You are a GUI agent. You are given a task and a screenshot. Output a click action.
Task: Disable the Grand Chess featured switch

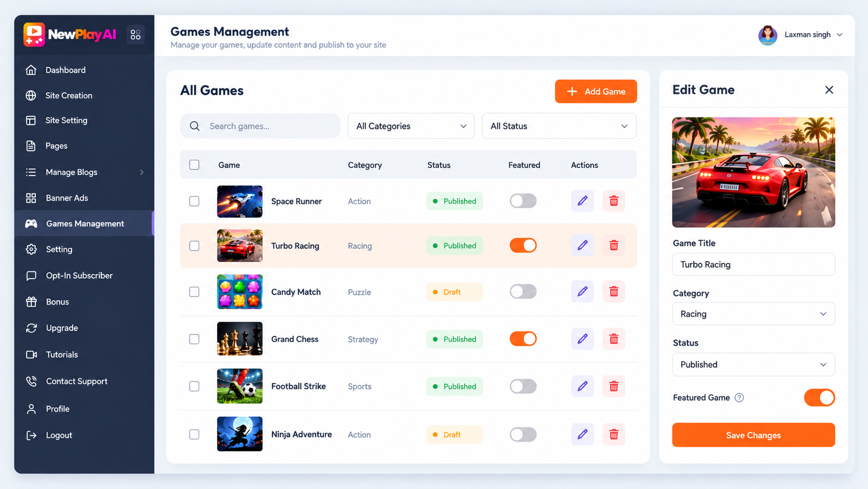click(x=523, y=339)
